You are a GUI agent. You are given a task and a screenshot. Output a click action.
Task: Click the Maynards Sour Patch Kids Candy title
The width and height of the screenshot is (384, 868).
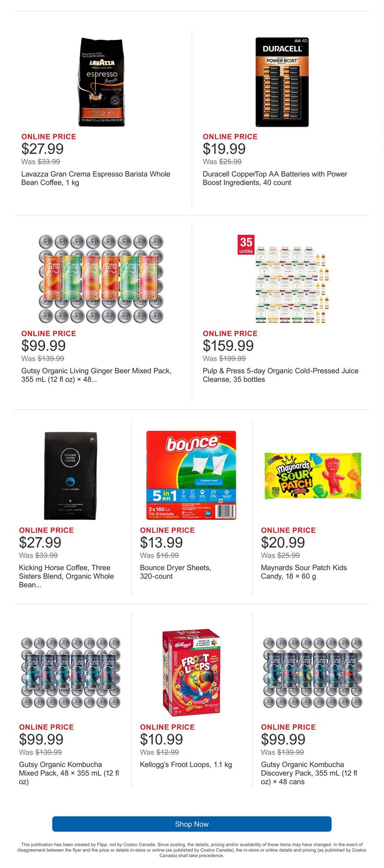click(304, 572)
